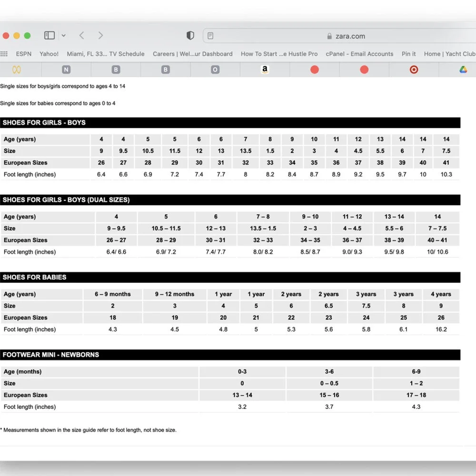Click the 'FOOTWEAR MINI - NEWBORNS' heading
The image size is (476, 476).
[51, 355]
